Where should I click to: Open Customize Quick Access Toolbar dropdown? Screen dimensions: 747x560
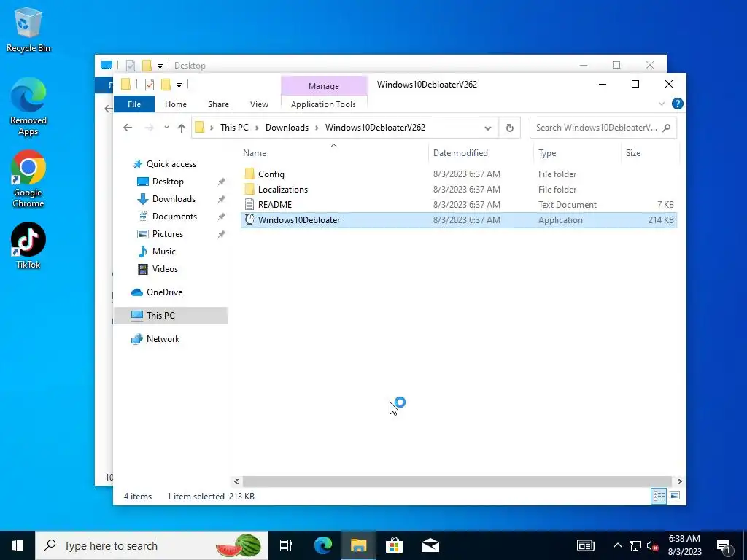coord(179,85)
